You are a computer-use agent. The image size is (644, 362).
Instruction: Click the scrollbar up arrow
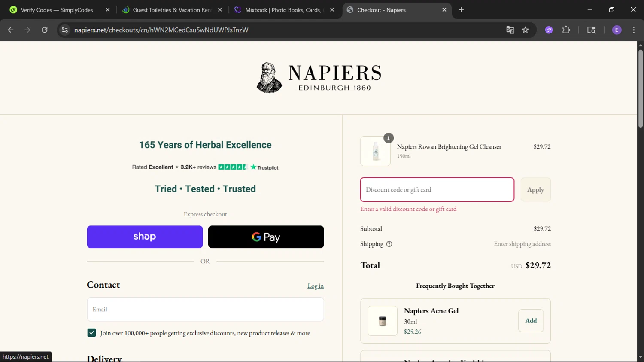click(x=640, y=45)
